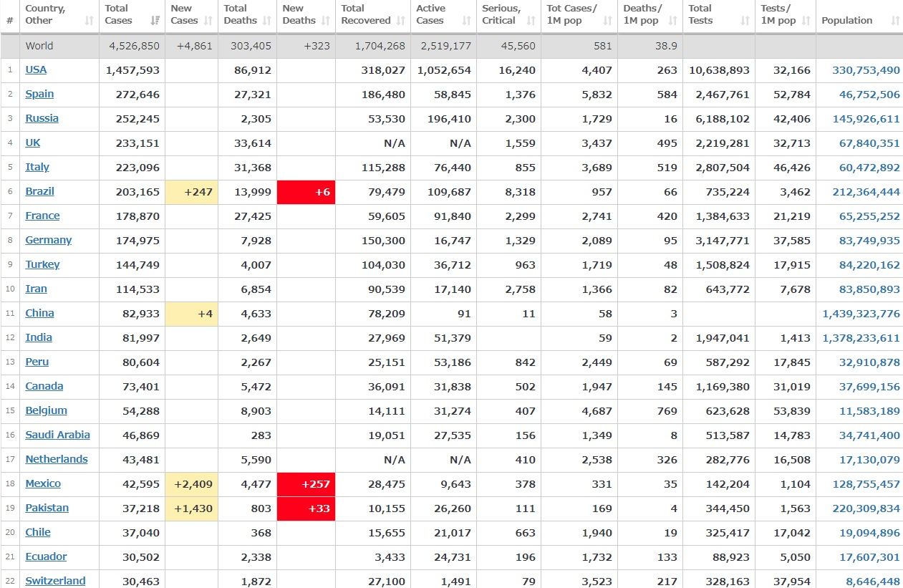Follow the Switzerland link
This screenshot has height=588, width=903.
tap(55, 581)
